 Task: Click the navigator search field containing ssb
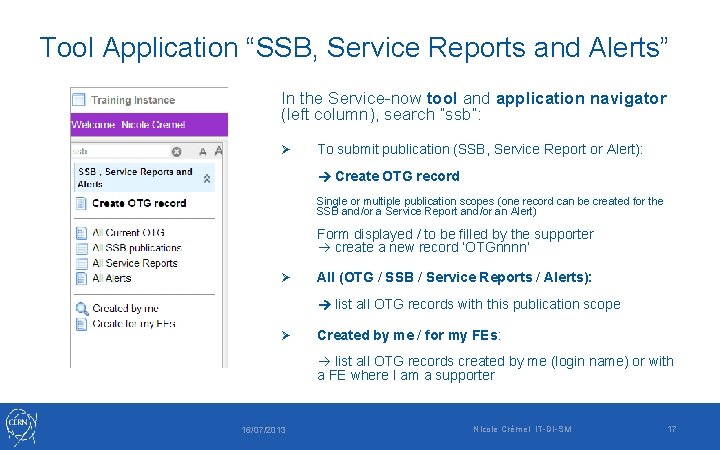click(120, 151)
